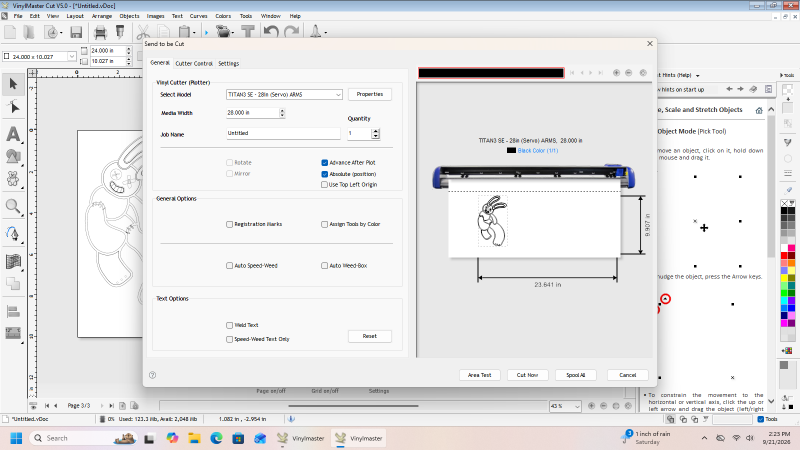Select the Shapes tool

[x=13, y=156]
